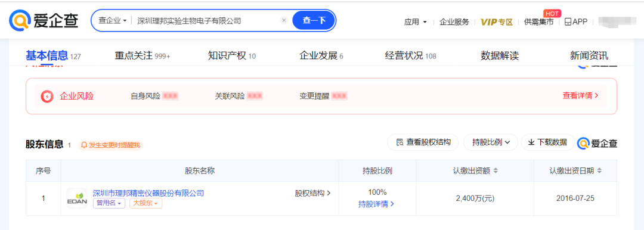Switch to the 基本信息 tab
The width and height of the screenshot is (644, 230).
[54, 55]
